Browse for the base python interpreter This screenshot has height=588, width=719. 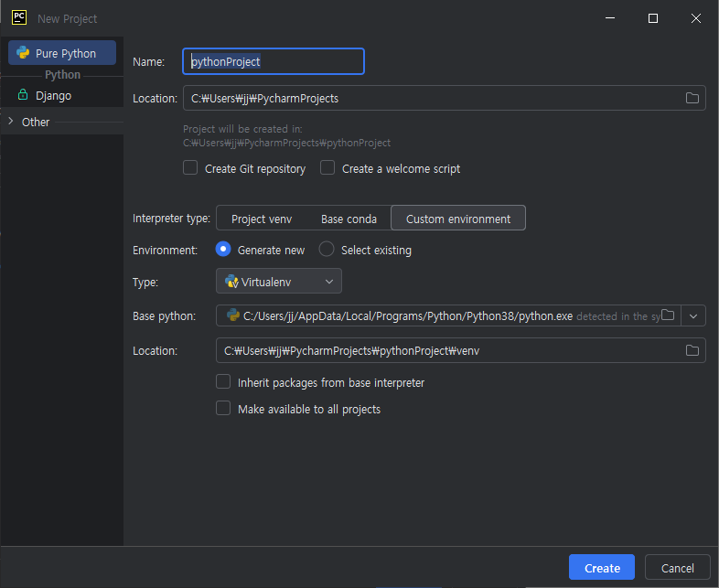pyautogui.click(x=668, y=315)
